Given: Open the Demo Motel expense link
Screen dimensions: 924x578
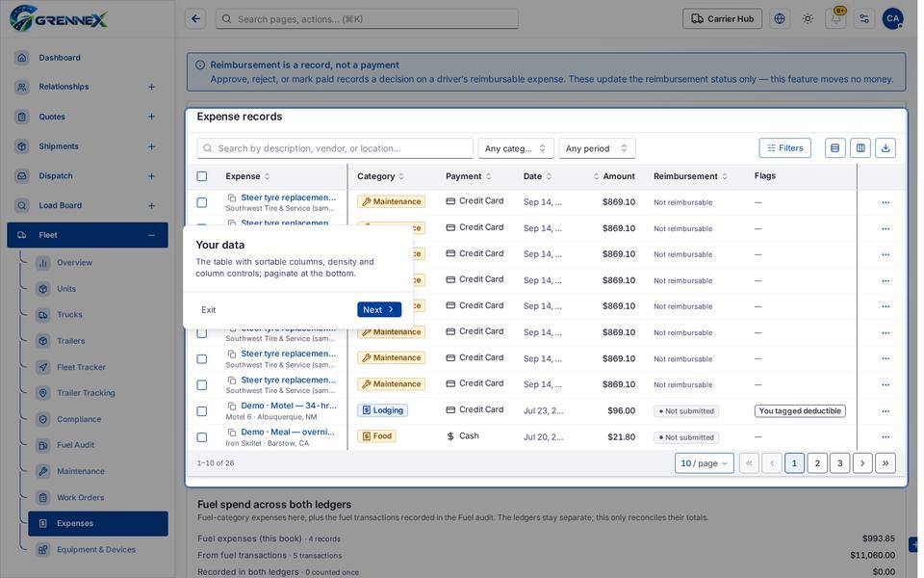Looking at the screenshot, I should tap(289, 406).
